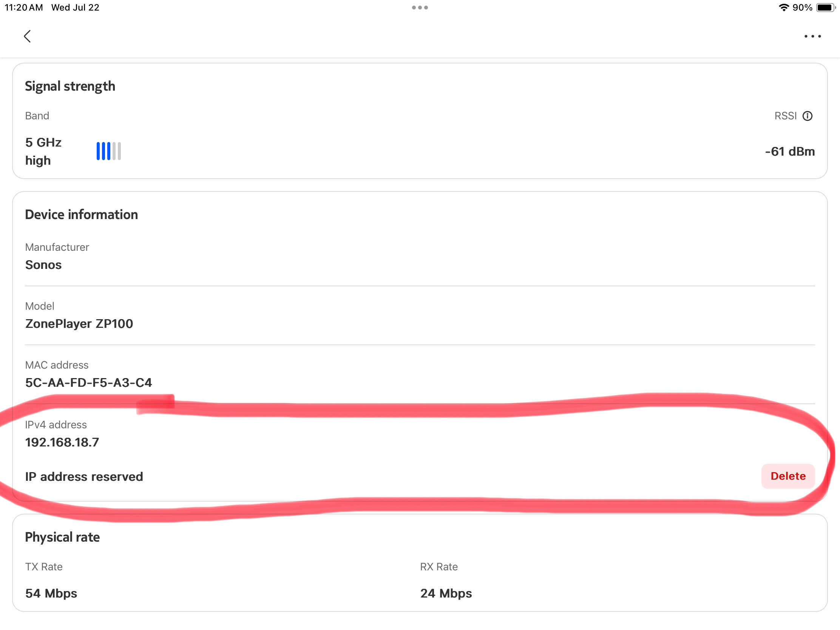The image size is (840, 630).
Task: Tap the back arrow icon
Action: point(27,37)
